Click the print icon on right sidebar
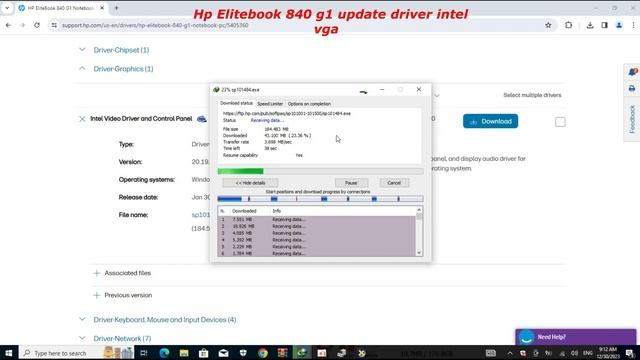640x360 pixels. coord(632,89)
